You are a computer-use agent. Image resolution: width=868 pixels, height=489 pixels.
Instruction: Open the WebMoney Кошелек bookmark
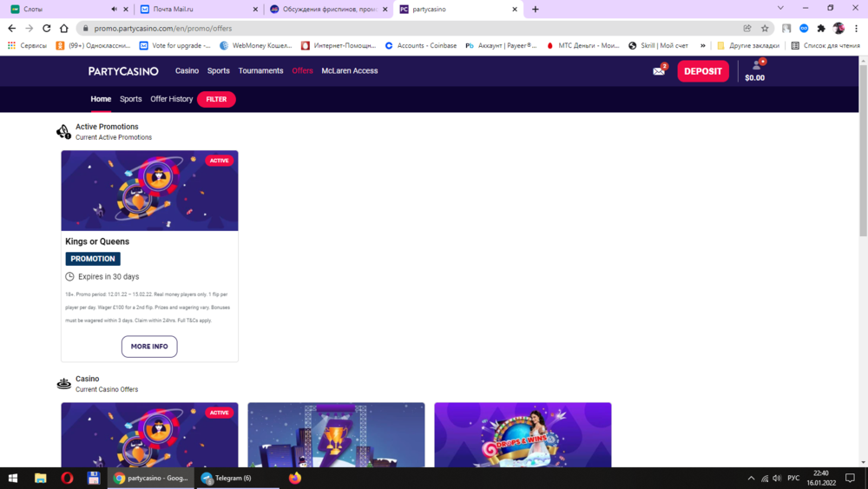[256, 45]
